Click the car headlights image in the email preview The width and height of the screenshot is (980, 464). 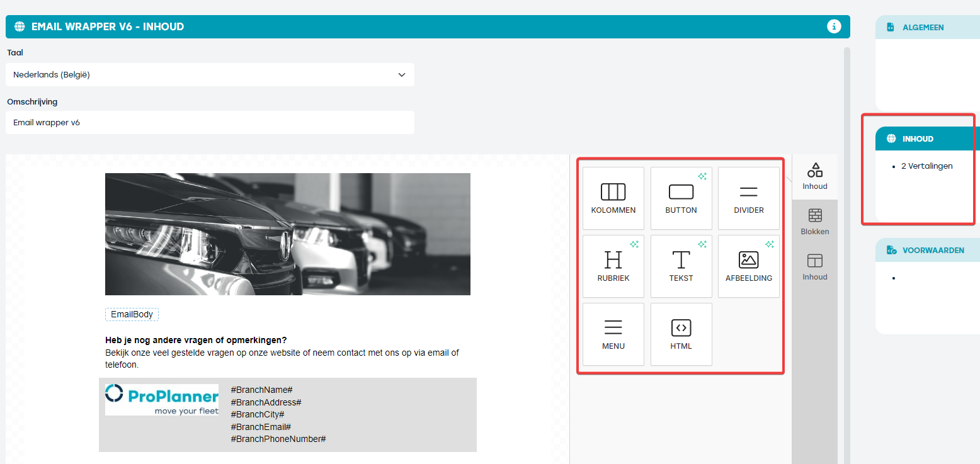pyautogui.click(x=287, y=234)
